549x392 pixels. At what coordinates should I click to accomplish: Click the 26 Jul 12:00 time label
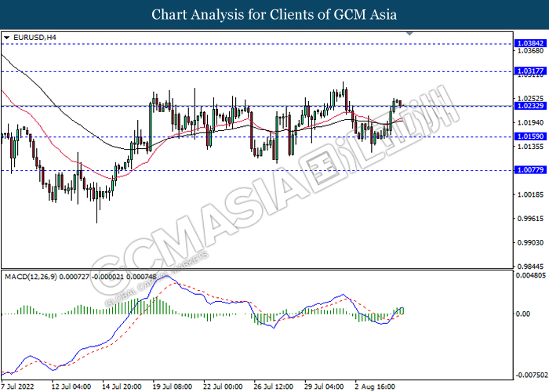(274, 387)
